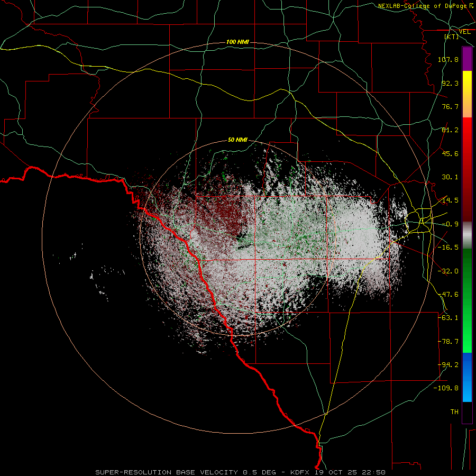The width and height of the screenshot is (476, 476).
Task: Click the [KT] units label
Action: [452, 36]
